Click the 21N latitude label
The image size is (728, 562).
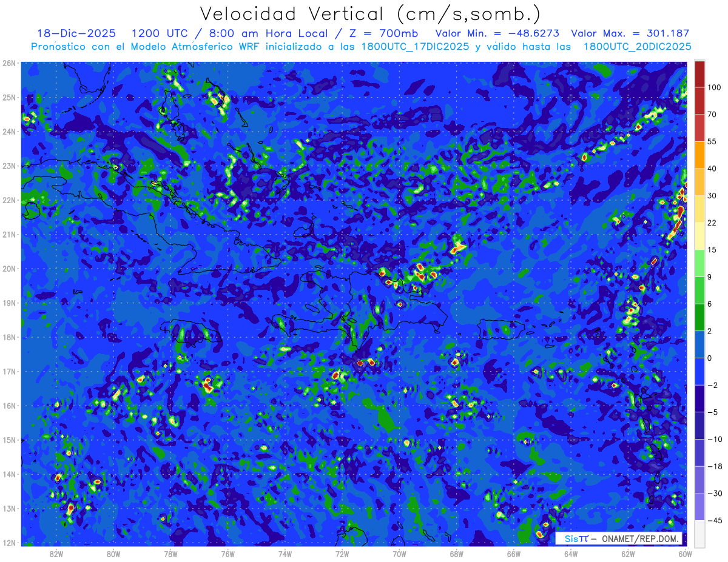(8, 235)
